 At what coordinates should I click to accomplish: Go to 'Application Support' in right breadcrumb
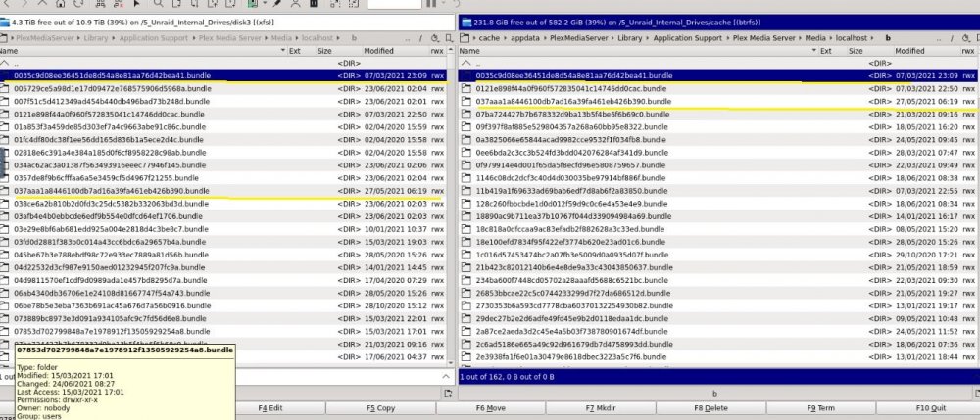pyautogui.click(x=688, y=38)
